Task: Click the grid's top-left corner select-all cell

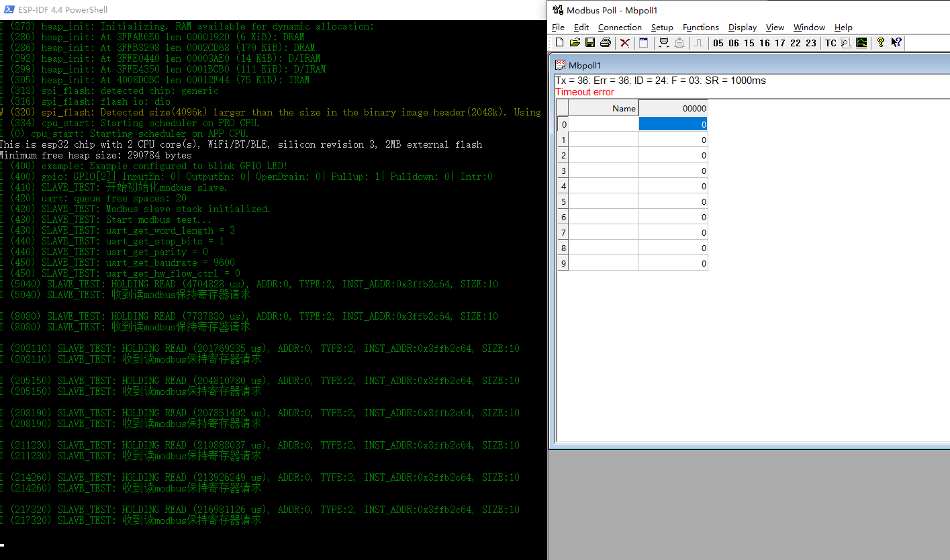Action: [x=563, y=108]
